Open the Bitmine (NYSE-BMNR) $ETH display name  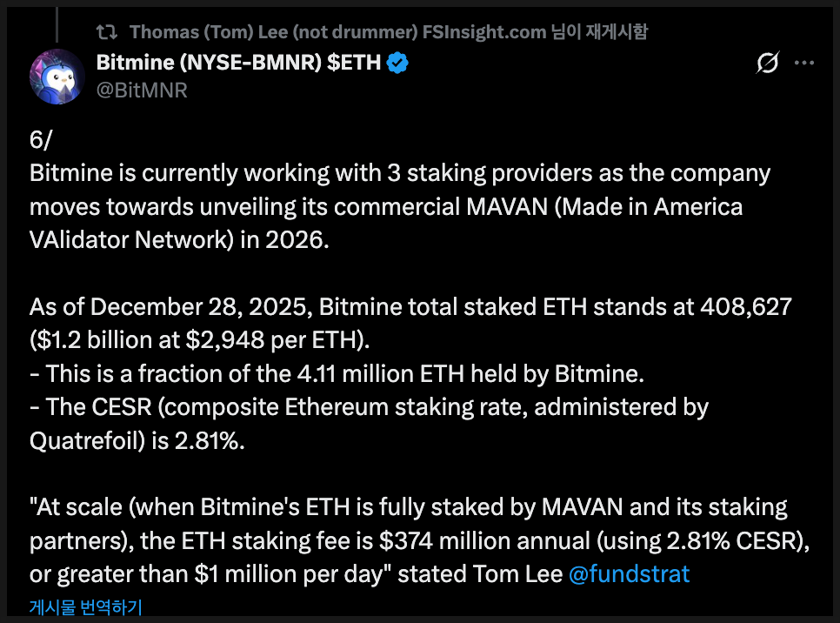tap(237, 63)
